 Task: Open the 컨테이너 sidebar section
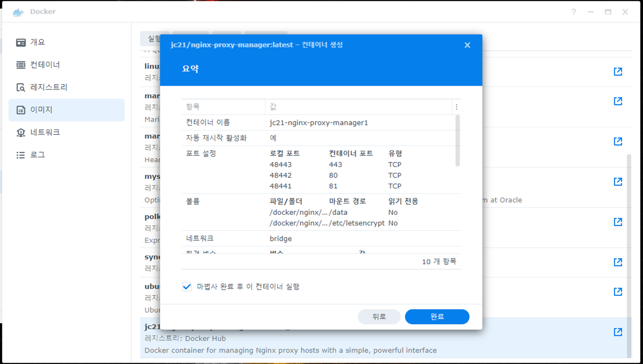[x=66, y=65]
